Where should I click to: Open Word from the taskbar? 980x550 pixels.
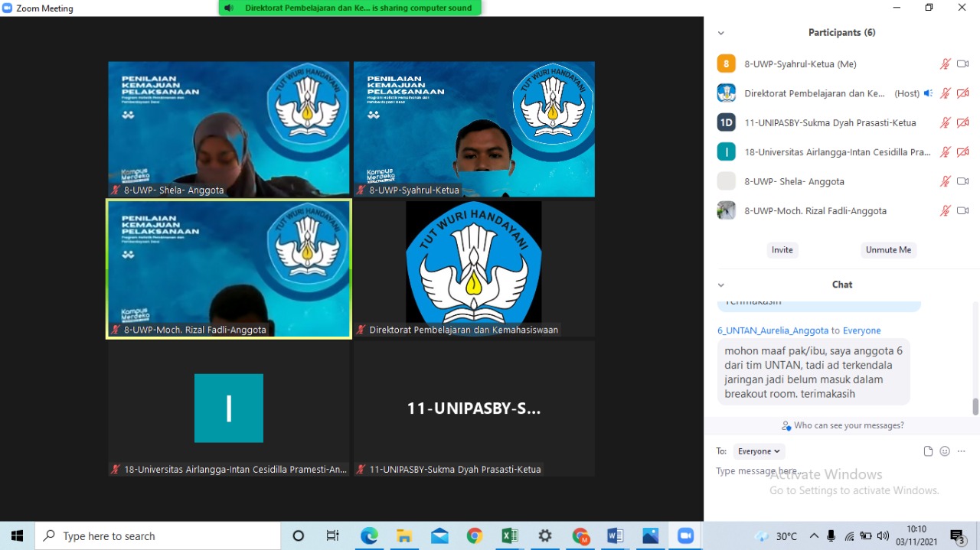point(615,535)
